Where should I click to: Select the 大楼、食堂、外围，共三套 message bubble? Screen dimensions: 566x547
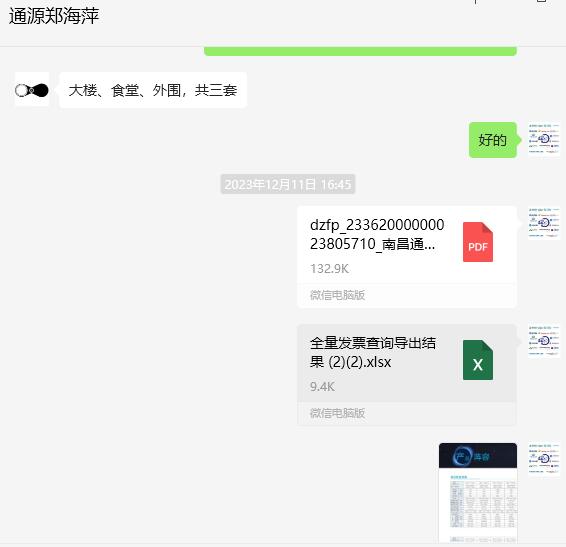pos(153,90)
